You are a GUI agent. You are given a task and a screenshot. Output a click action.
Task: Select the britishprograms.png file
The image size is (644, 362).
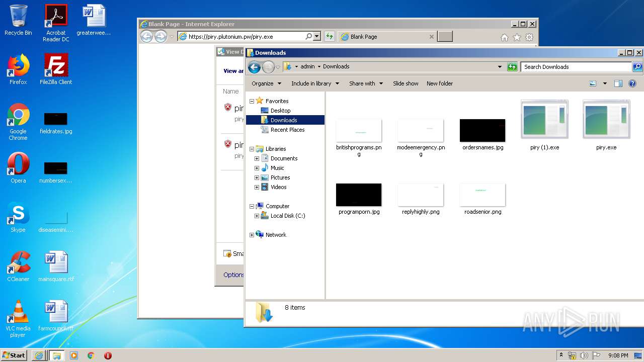(359, 137)
